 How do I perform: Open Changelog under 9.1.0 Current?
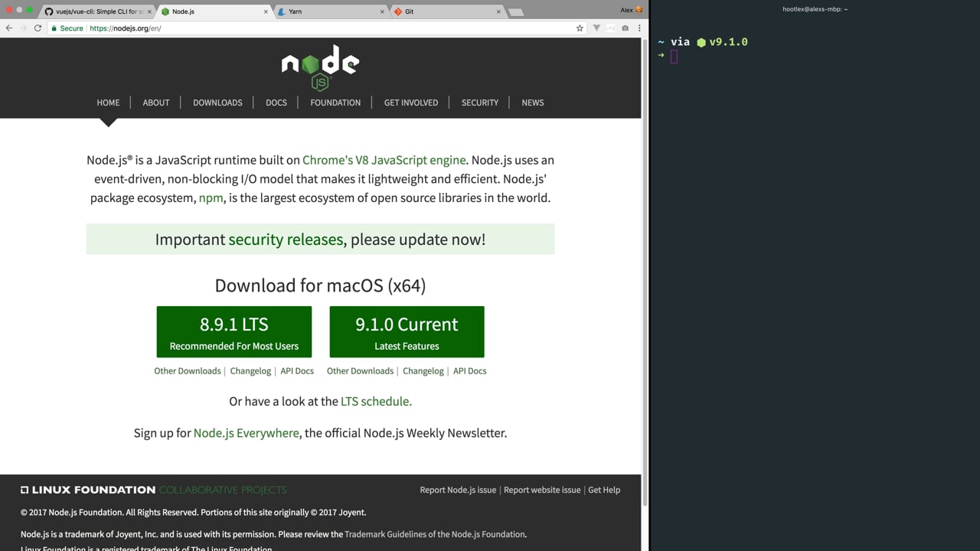click(x=423, y=371)
